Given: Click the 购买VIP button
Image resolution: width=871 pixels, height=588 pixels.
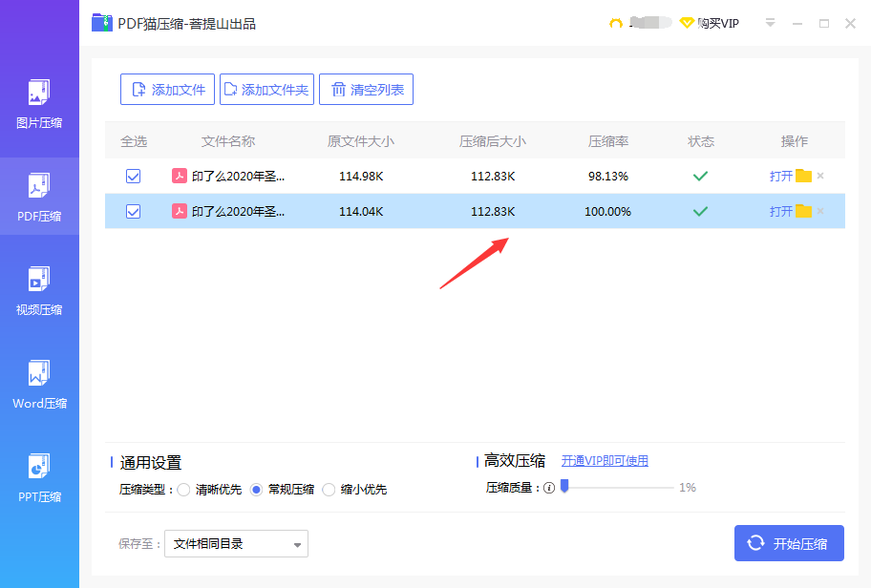Looking at the screenshot, I should [x=710, y=23].
